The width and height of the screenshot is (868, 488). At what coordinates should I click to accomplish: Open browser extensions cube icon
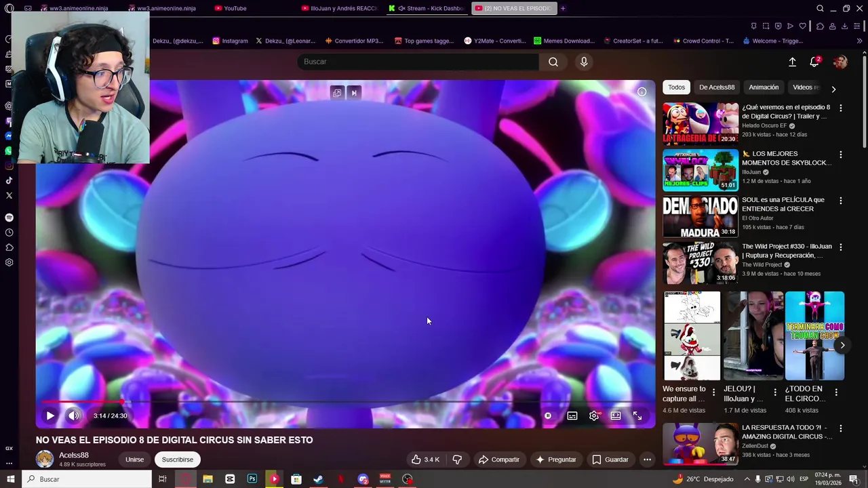pos(820,26)
